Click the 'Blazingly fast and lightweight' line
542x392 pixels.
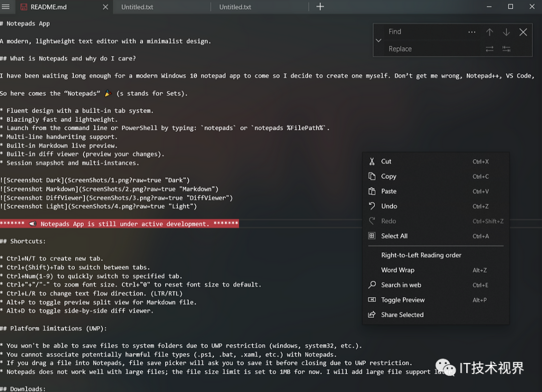59,119
